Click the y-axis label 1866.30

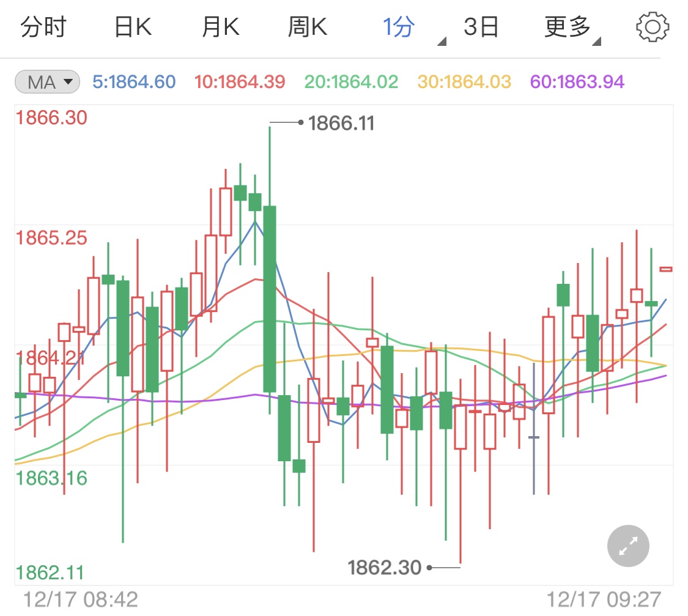(x=51, y=117)
